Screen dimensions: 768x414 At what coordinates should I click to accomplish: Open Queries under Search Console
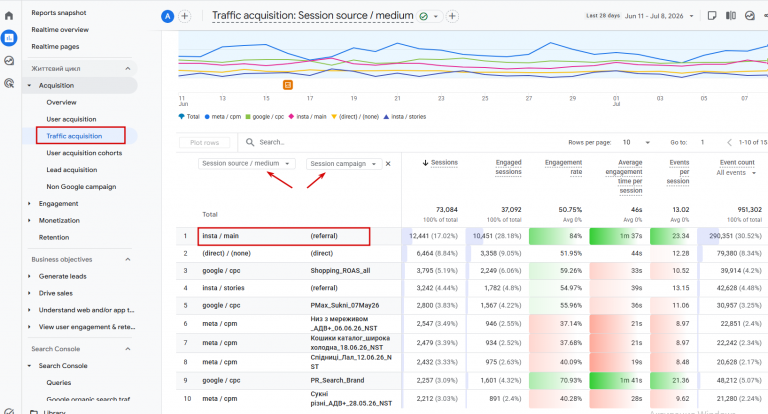click(x=59, y=383)
